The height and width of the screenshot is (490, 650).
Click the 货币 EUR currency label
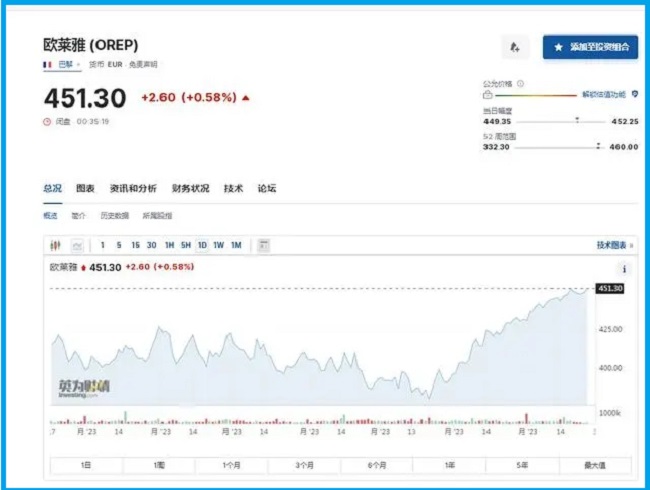tap(106, 64)
